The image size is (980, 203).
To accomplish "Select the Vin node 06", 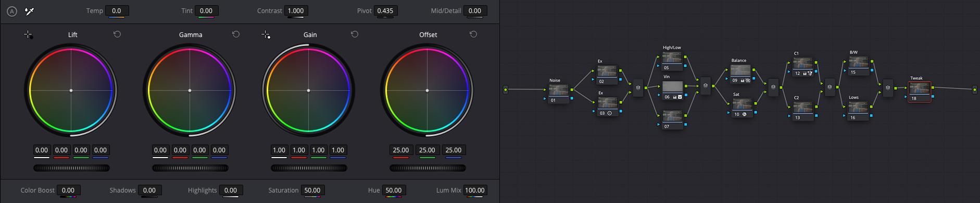I will (672, 90).
